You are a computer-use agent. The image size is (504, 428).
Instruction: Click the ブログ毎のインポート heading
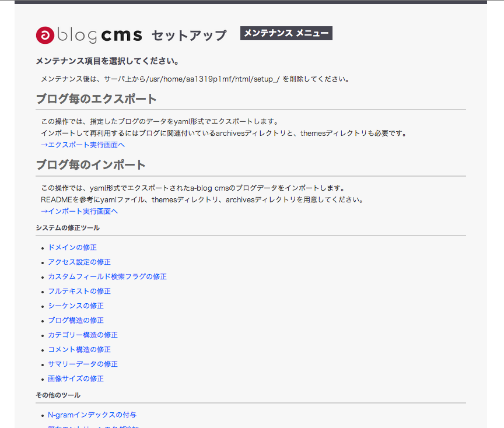coord(90,165)
